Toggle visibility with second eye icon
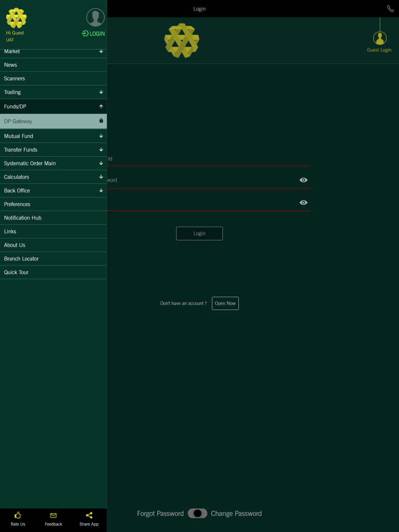Viewport: 399px width, 532px height. (x=303, y=203)
